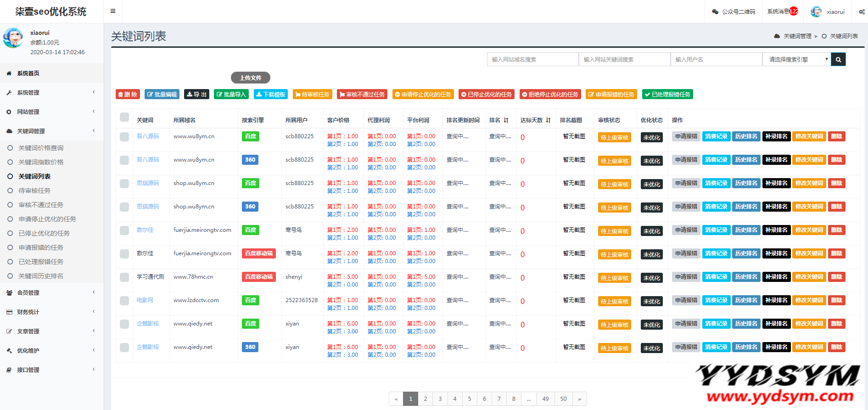Viewport: 868px width, 410px height.
Task: Check the box for www.78hmc.cn row
Action: coord(124,277)
